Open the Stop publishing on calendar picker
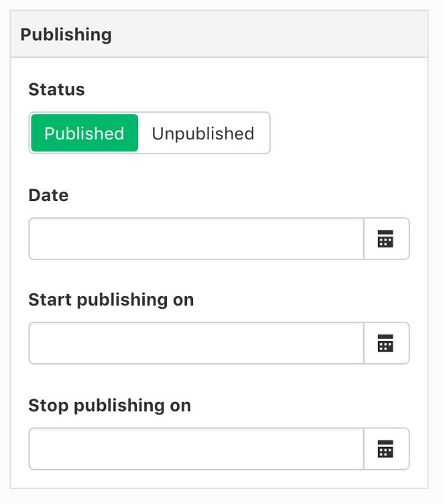Screen dimensions: 443x504 (x=386, y=449)
